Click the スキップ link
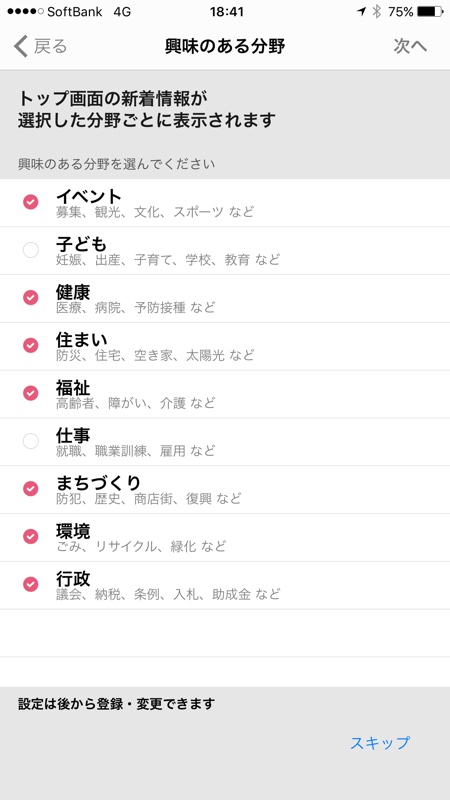Image resolution: width=450 pixels, height=800 pixels. coord(380,743)
